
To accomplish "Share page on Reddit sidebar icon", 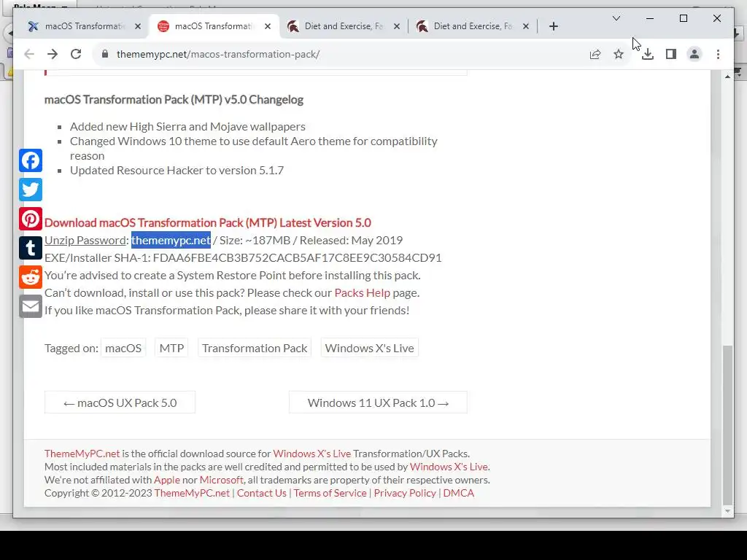I will (31, 277).
